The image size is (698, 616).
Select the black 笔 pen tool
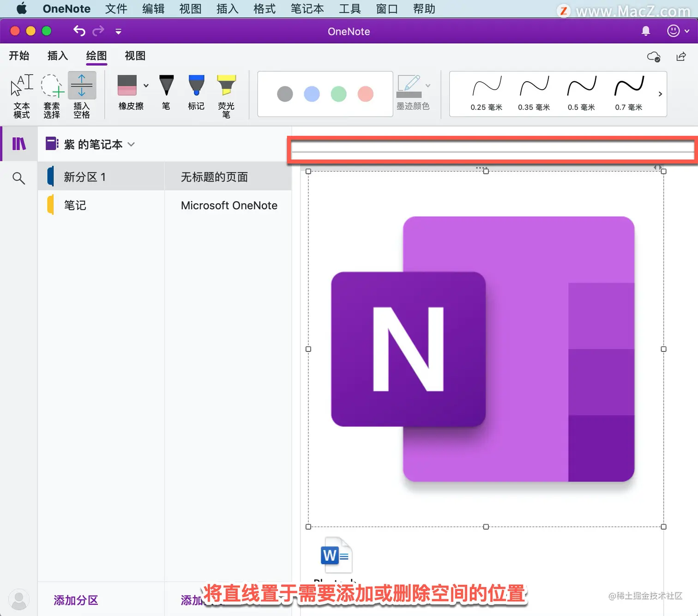pyautogui.click(x=166, y=92)
